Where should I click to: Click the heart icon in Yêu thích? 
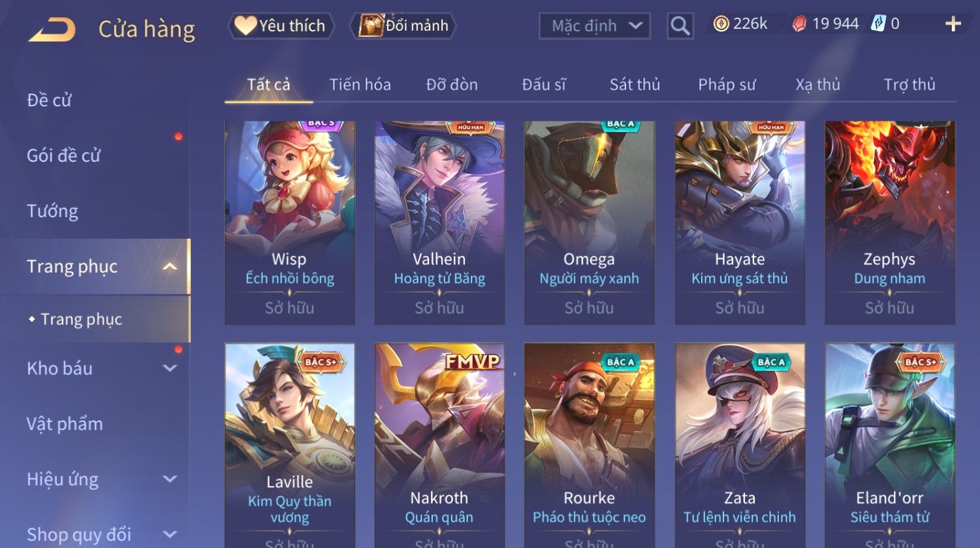pyautogui.click(x=245, y=25)
